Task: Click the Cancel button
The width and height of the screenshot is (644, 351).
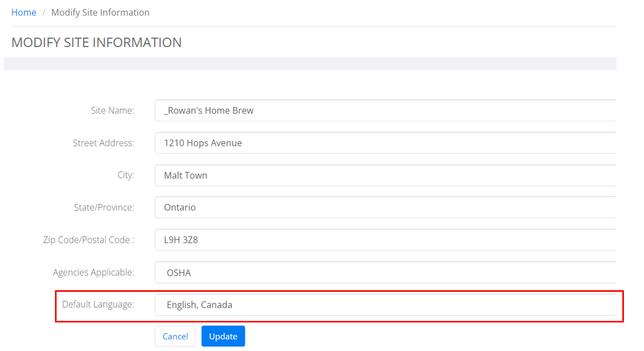Action: click(x=175, y=336)
